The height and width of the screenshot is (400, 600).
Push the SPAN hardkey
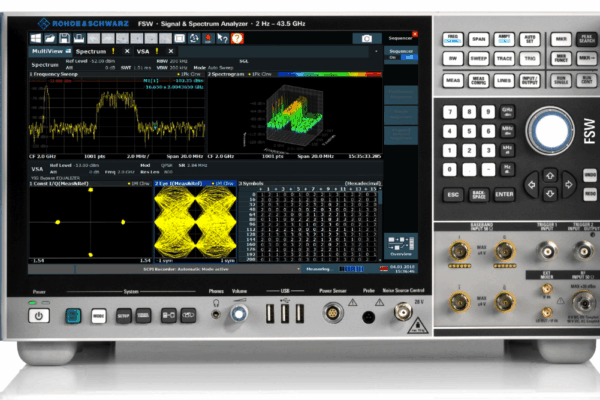pos(478,39)
